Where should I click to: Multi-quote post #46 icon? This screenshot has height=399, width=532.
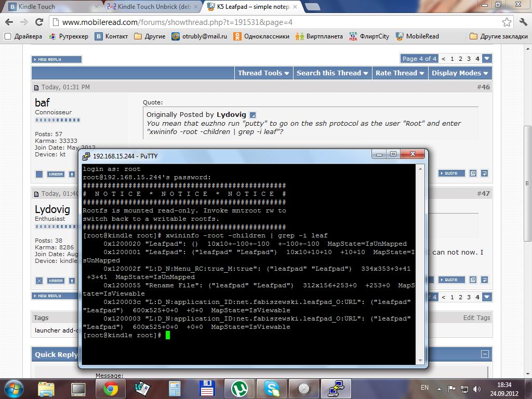tap(473, 174)
